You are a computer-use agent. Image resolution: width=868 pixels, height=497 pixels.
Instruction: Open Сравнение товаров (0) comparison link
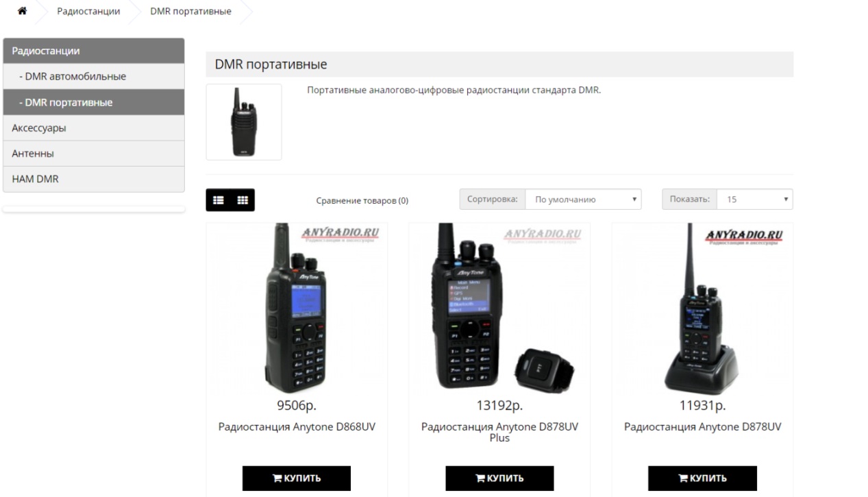coord(362,201)
